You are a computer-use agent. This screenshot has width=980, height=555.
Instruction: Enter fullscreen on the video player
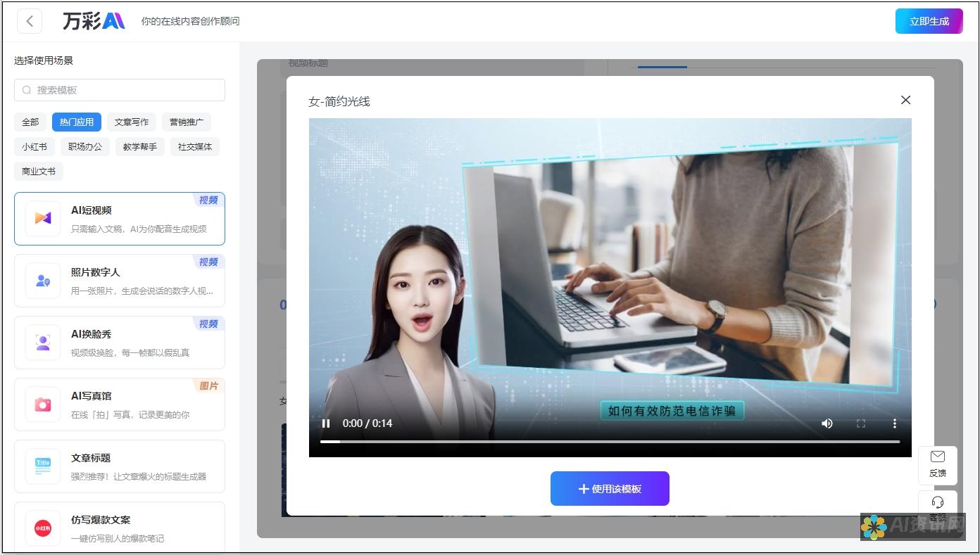point(860,423)
